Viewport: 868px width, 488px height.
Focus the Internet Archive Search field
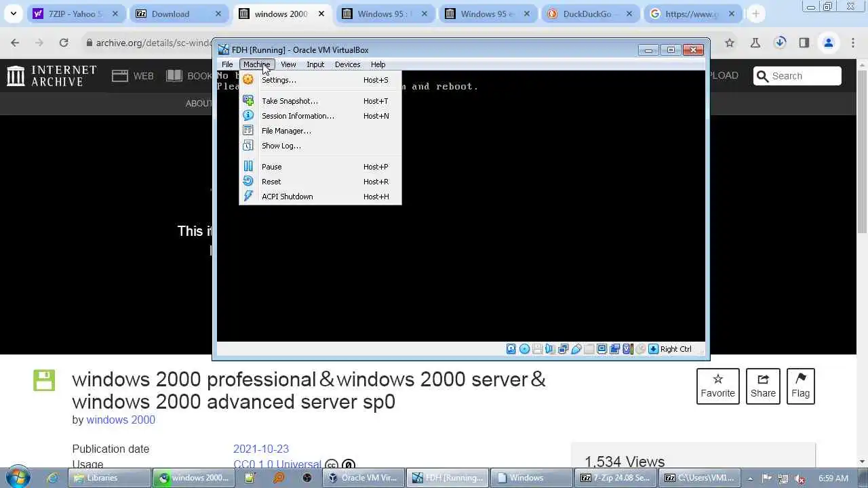[797, 76]
